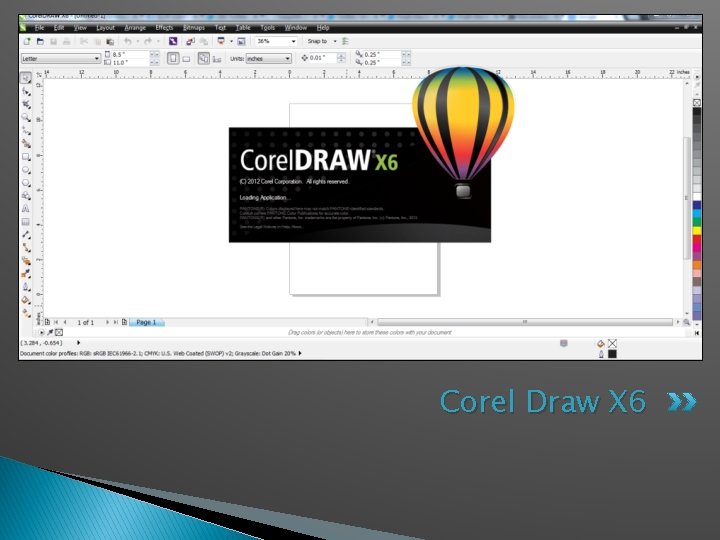Click the nudge offset 0.01 field
This screenshot has width=720, height=540.
click(323, 58)
